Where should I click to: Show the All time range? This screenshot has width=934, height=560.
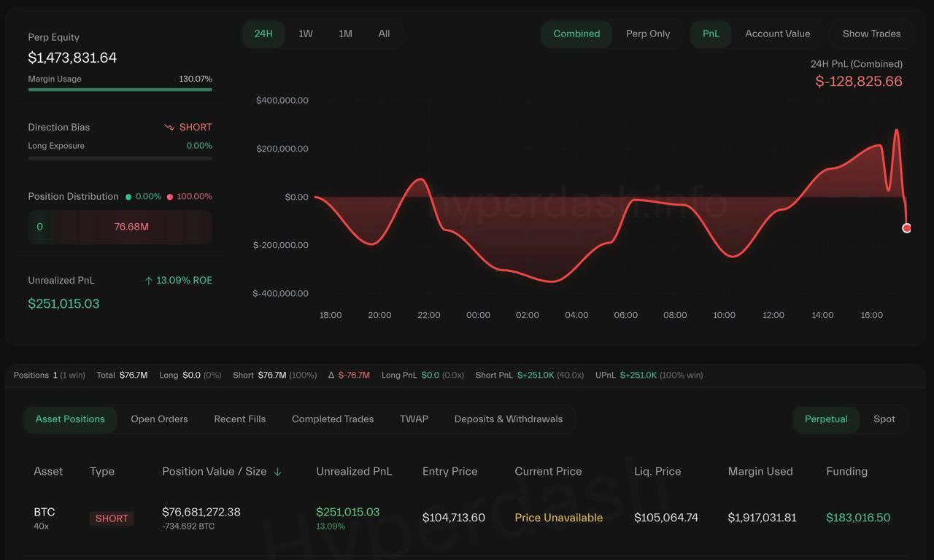(x=384, y=34)
